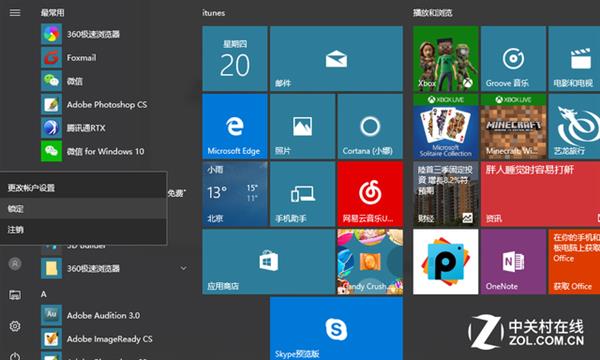Open Microsoft Solitaire Collection tile
The width and height of the screenshot is (600, 360).
point(446,126)
